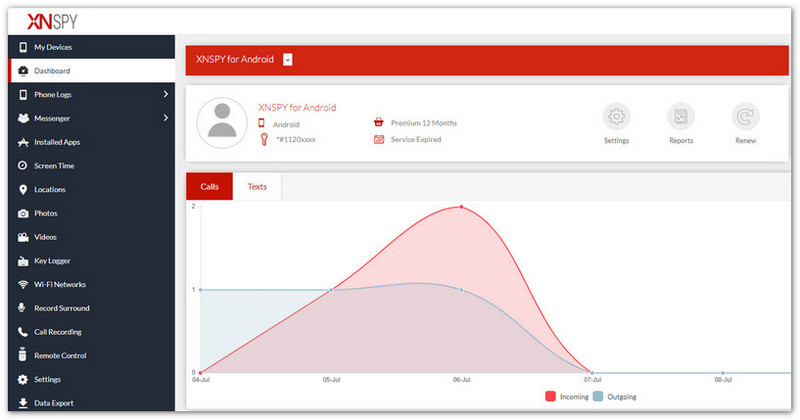Click the Data Export download icon
Screen dimensions: 800x420
[23, 403]
